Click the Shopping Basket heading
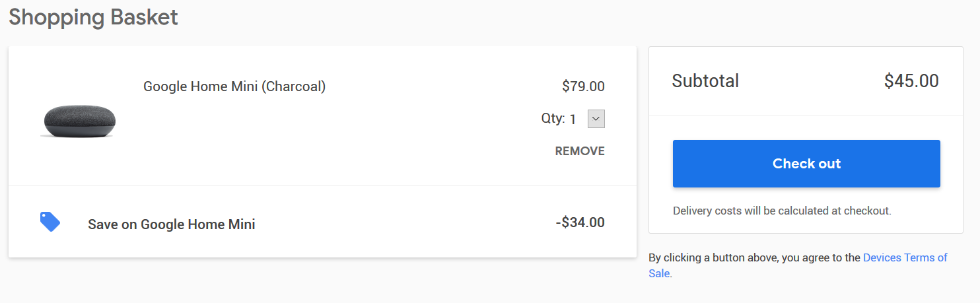The height and width of the screenshot is (303, 980). (93, 17)
